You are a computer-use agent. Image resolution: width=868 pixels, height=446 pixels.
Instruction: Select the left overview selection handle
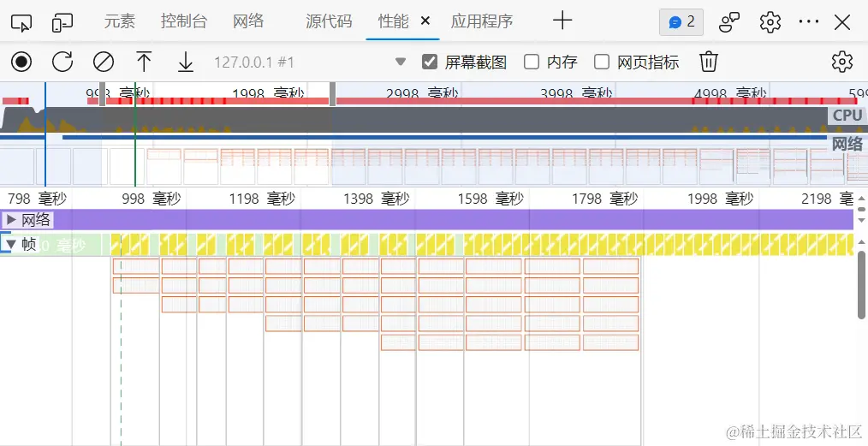pos(103,93)
